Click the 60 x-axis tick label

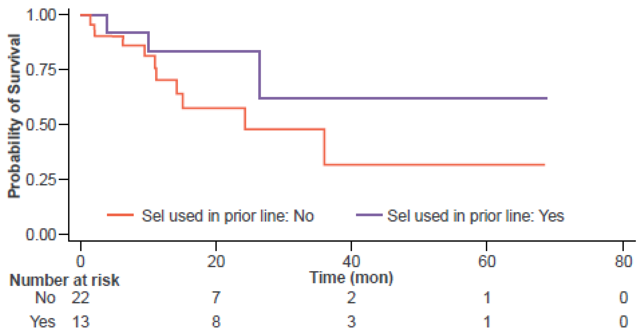[x=487, y=262]
